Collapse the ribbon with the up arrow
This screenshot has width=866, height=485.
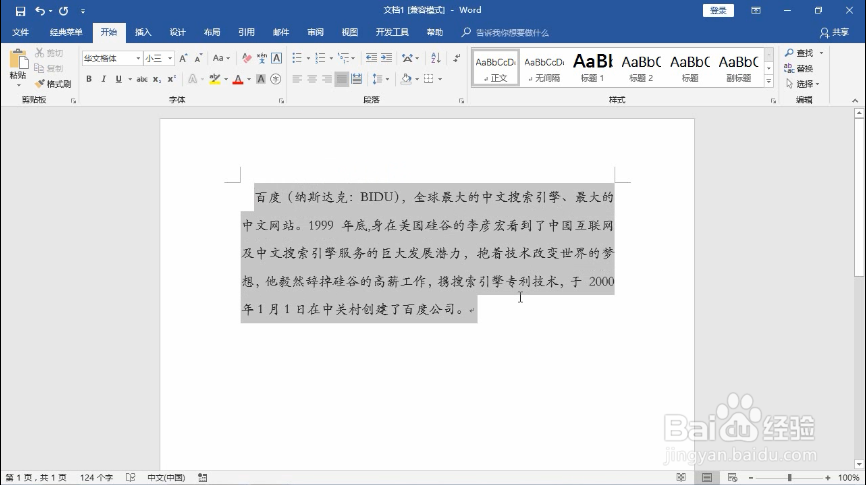click(x=855, y=101)
